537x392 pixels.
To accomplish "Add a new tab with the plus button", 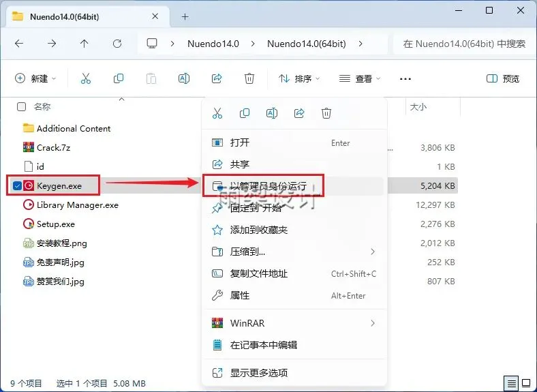I will tap(185, 16).
